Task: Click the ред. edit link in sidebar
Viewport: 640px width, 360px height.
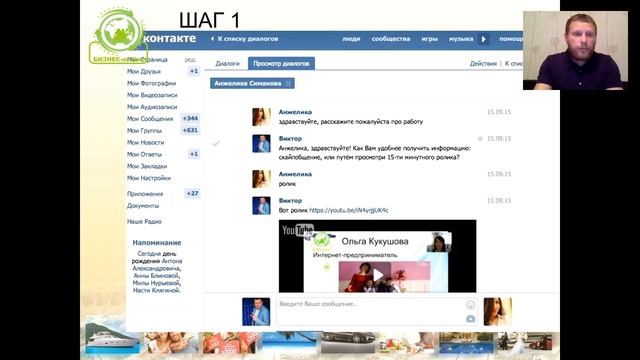Action: (190, 60)
